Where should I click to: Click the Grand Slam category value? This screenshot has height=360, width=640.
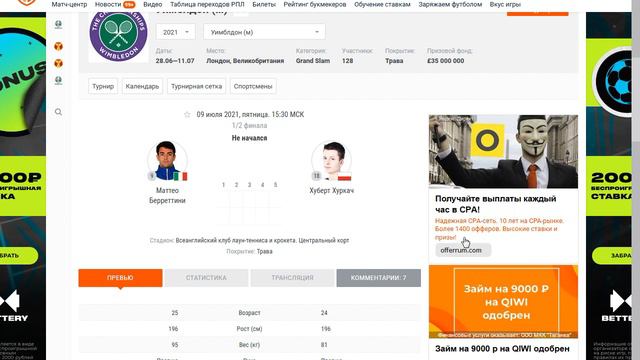click(x=313, y=61)
